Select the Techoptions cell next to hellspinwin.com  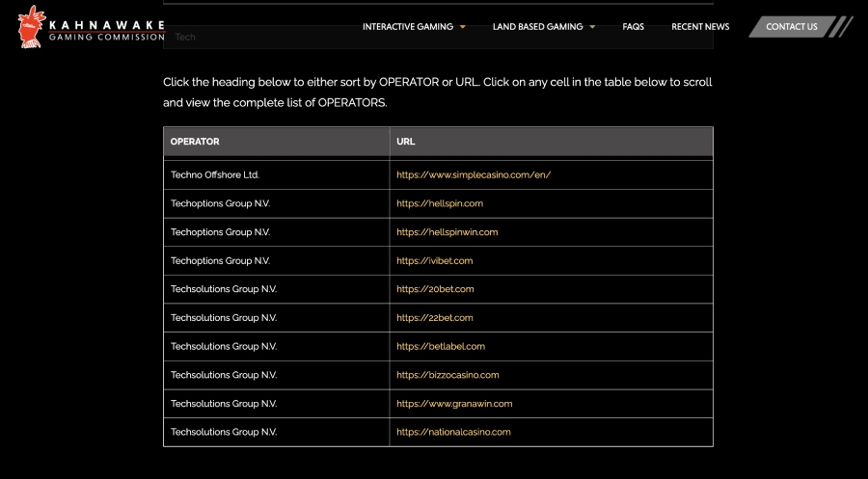click(277, 232)
